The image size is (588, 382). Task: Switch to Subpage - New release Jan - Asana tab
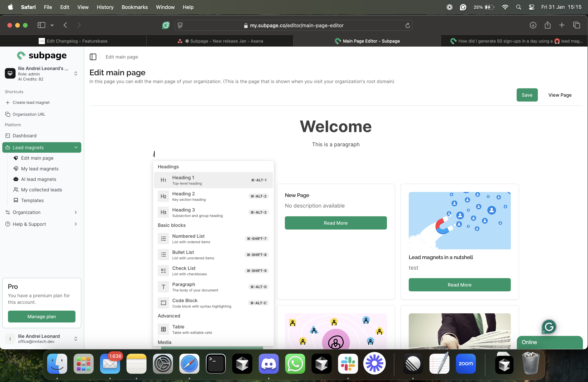[x=220, y=41]
